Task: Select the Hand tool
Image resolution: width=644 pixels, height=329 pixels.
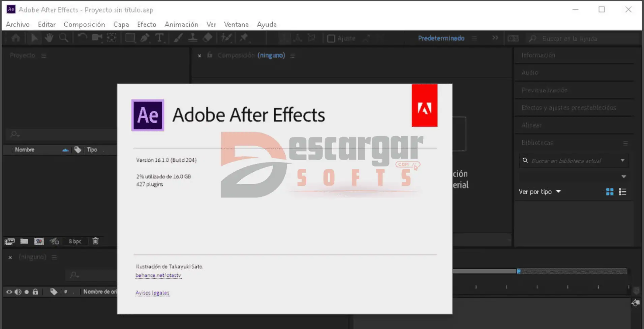Action: [49, 38]
